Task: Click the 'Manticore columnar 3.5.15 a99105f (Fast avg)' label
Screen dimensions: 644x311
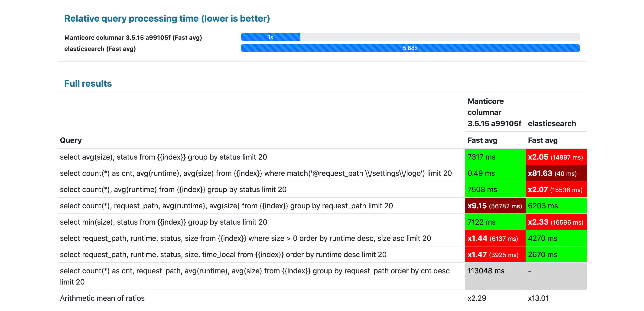Action: 133,38
